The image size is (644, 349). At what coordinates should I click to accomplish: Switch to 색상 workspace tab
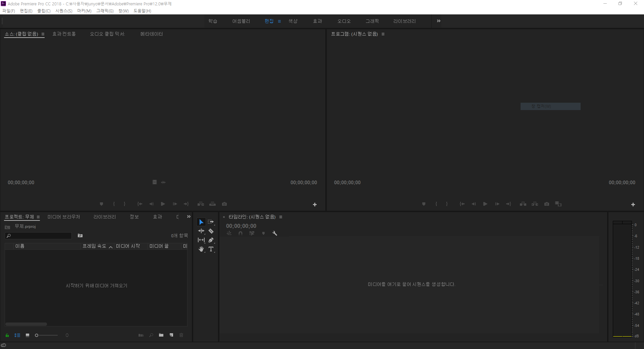(x=293, y=21)
